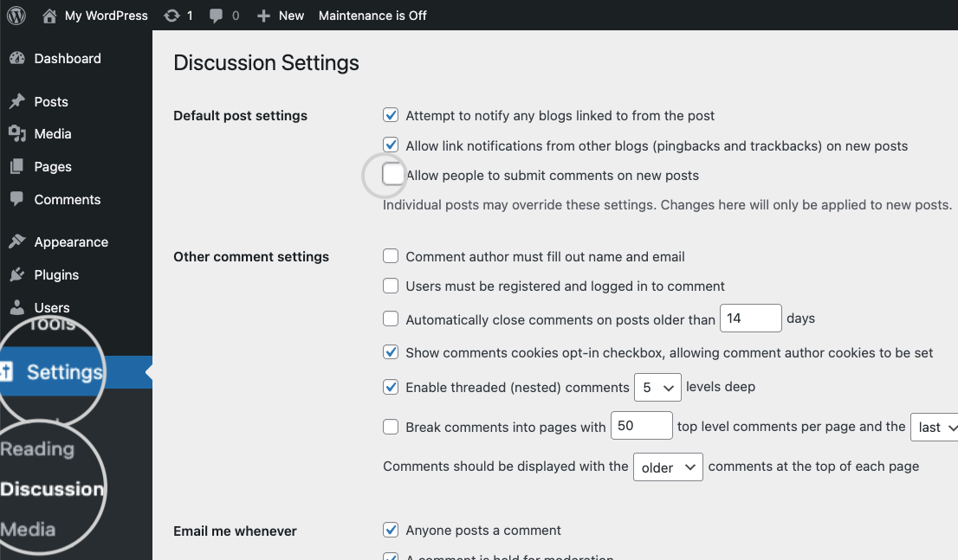Viewport: 958px width, 560px height.
Task: Open the Discussion settings submenu
Action: pos(52,489)
